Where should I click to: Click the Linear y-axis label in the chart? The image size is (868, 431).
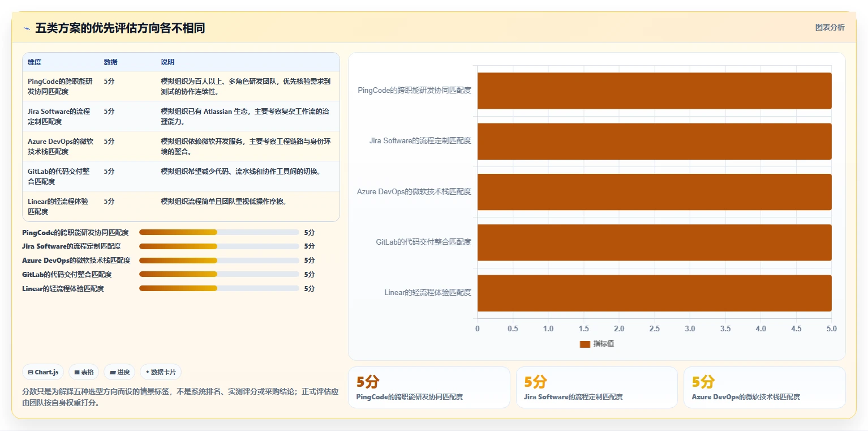coord(428,292)
